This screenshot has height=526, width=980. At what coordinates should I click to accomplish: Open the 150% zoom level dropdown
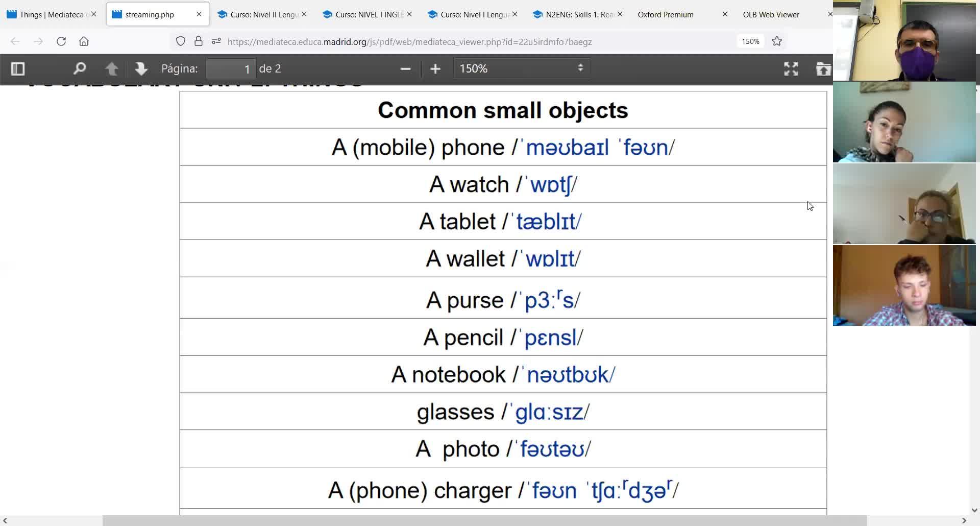pyautogui.click(x=522, y=68)
